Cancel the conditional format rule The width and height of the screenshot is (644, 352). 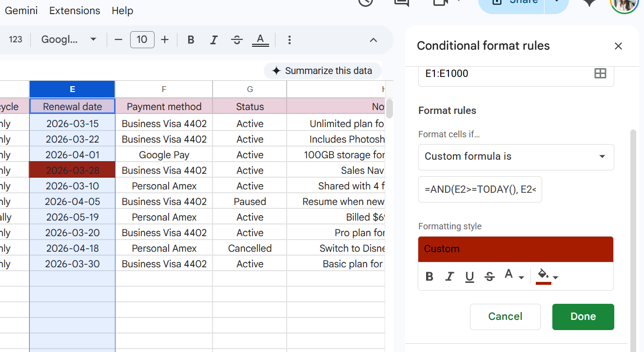(x=505, y=316)
